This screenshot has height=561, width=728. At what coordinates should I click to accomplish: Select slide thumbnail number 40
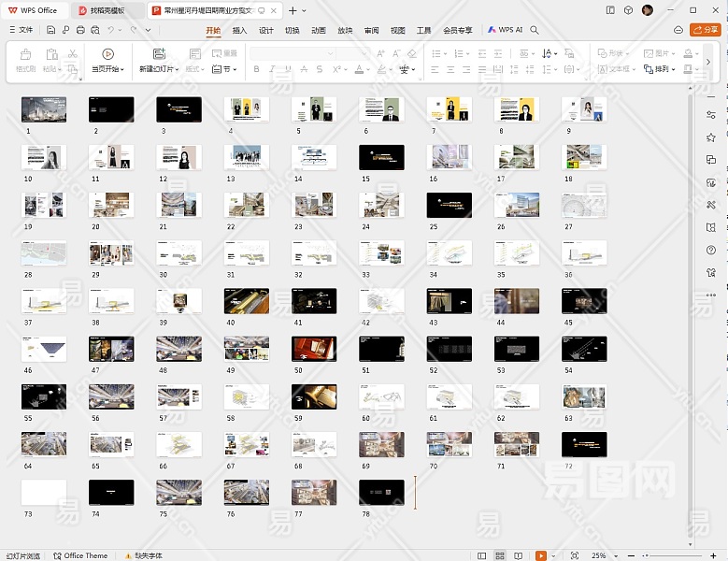pyautogui.click(x=246, y=300)
